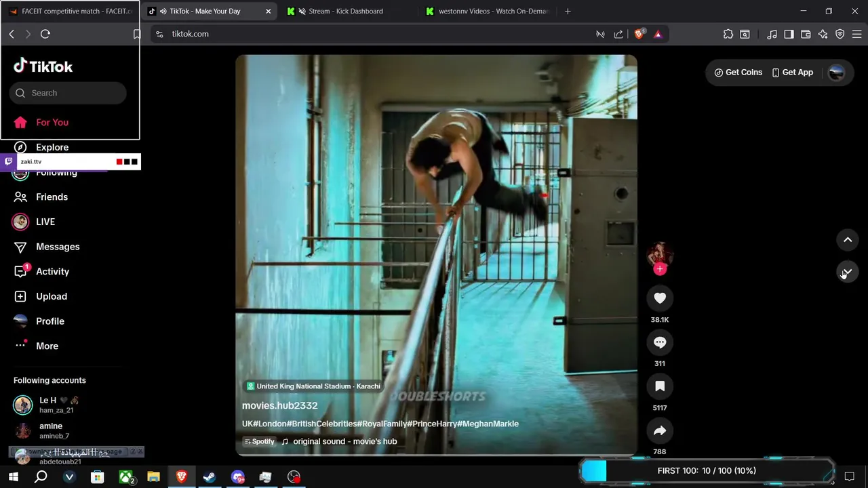868x488 pixels.
Task: Open the creator's avatar beside video
Action: click(660, 254)
